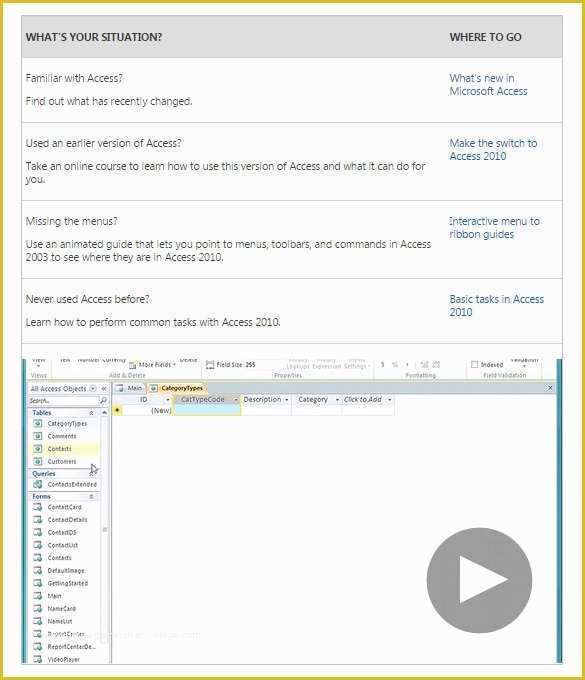Check the Indexed checkbox
585x680 pixels.
click(474, 364)
